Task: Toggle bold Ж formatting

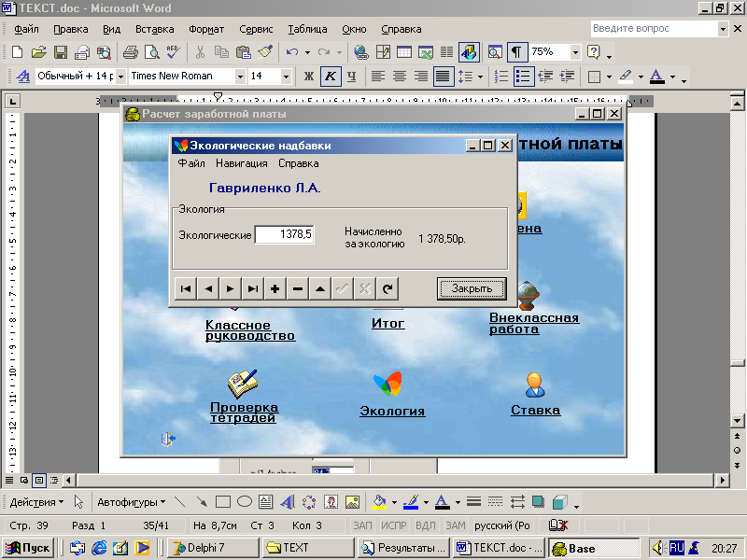Action: pos(309,77)
